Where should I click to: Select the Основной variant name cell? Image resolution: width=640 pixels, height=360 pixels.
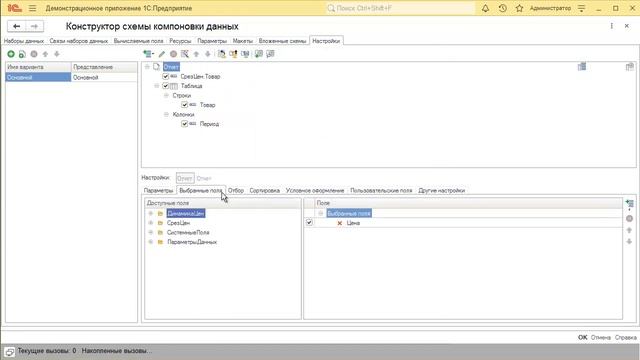point(38,77)
